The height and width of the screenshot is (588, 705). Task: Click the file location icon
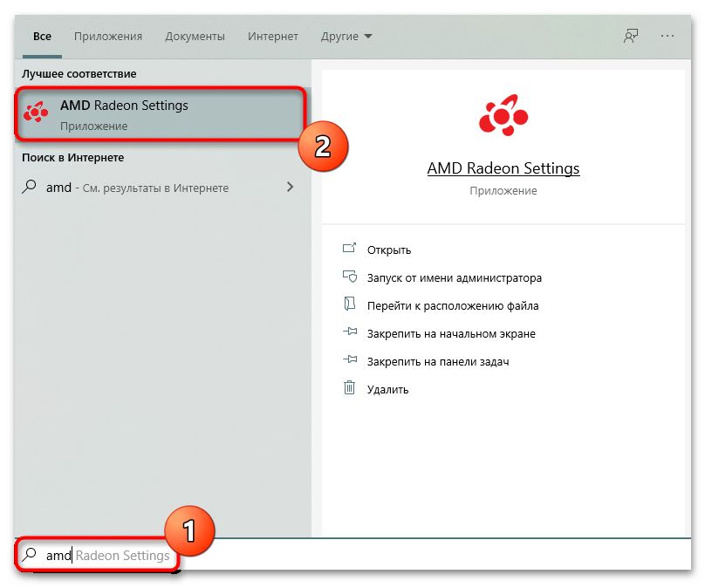coord(349,304)
